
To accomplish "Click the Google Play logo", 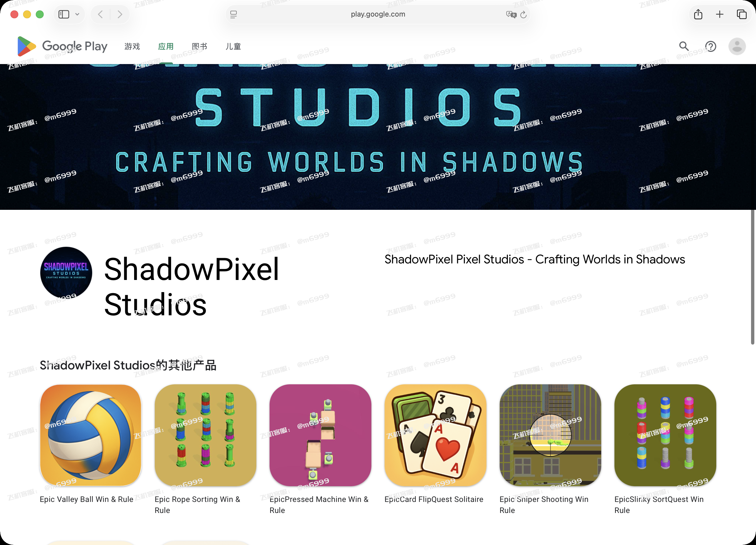I will 62,46.
